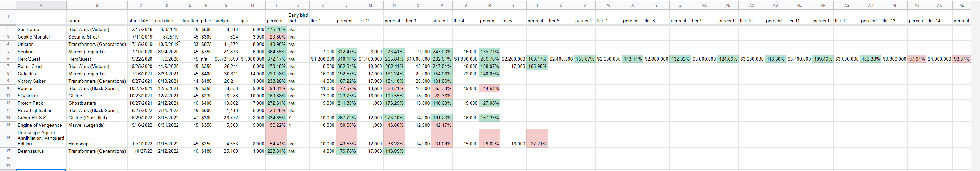Screen dimensions: 980x171
Task: Click the 'Heroscape Age of Annihilation' cell
Action: coord(41,138)
